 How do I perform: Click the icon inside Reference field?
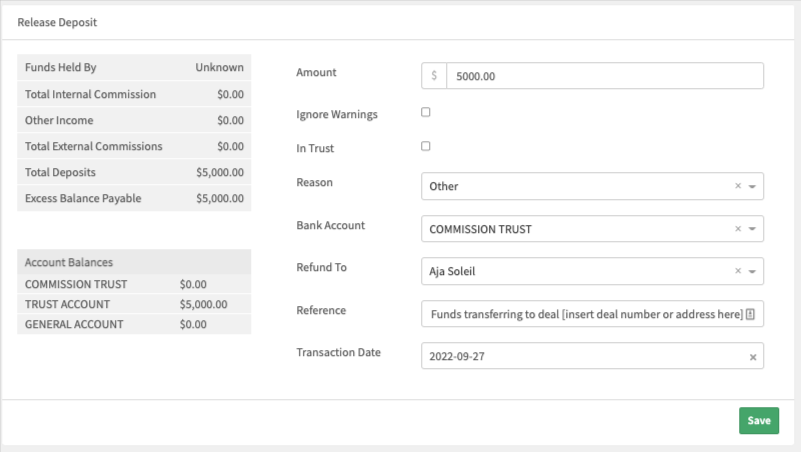pos(750,314)
